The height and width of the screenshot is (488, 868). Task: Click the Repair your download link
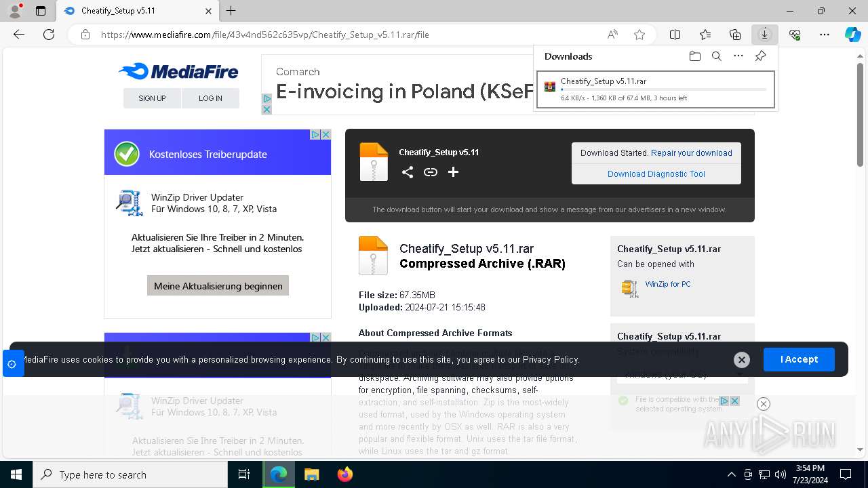(x=692, y=153)
